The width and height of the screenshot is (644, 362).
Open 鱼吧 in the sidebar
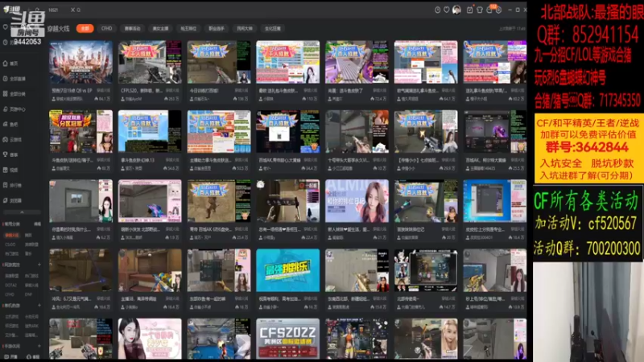pyautogui.click(x=11, y=125)
